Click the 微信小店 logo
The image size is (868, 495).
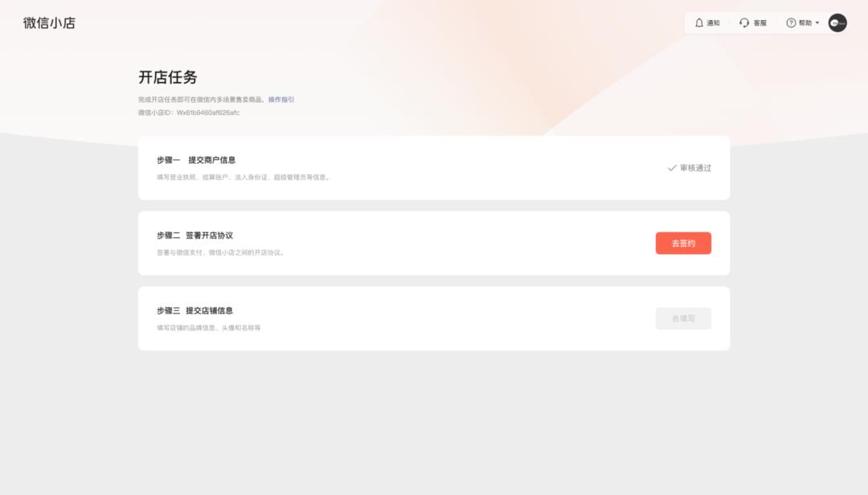pos(49,22)
